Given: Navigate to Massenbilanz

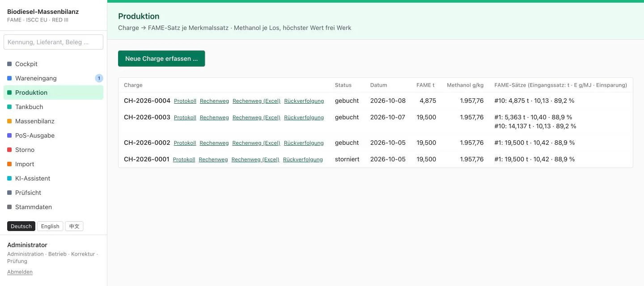Looking at the screenshot, I should click(x=53, y=121).
